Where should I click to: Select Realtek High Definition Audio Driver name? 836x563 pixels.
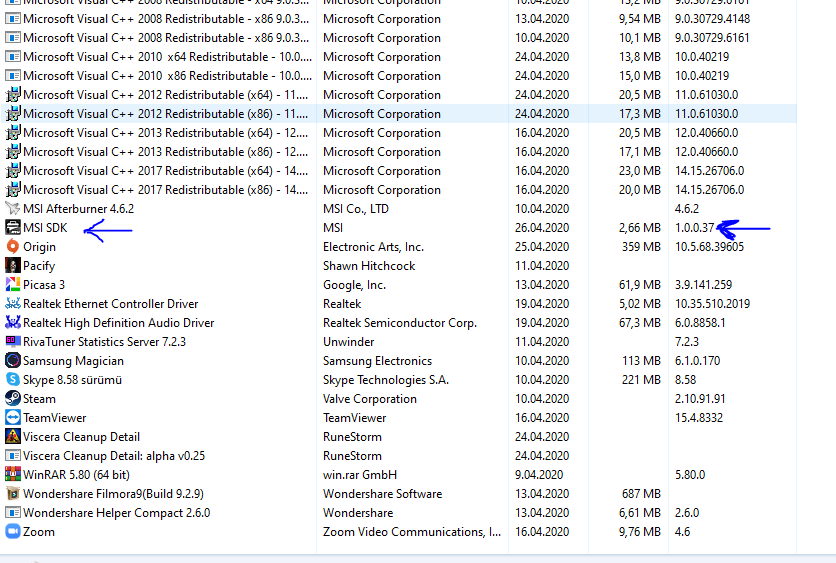[118, 323]
